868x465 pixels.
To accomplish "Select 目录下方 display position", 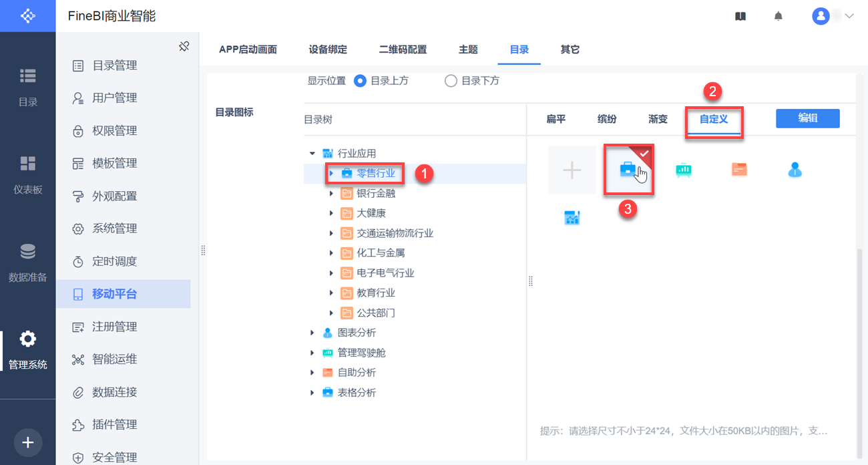I will (x=451, y=81).
